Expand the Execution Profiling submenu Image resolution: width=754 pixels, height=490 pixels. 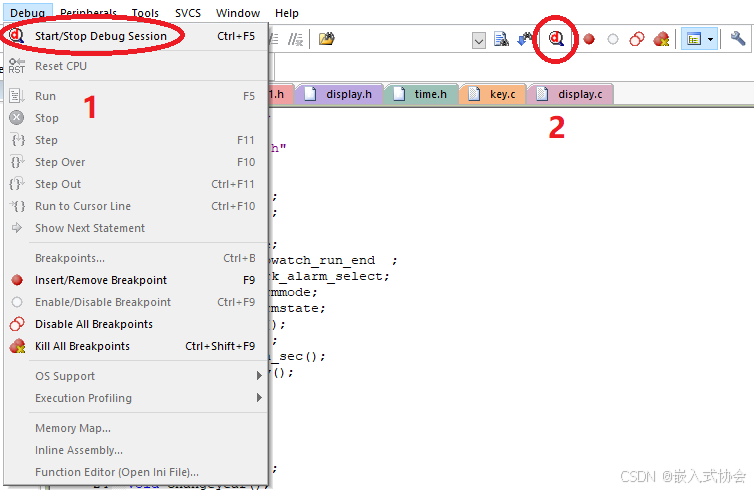click(x=136, y=398)
